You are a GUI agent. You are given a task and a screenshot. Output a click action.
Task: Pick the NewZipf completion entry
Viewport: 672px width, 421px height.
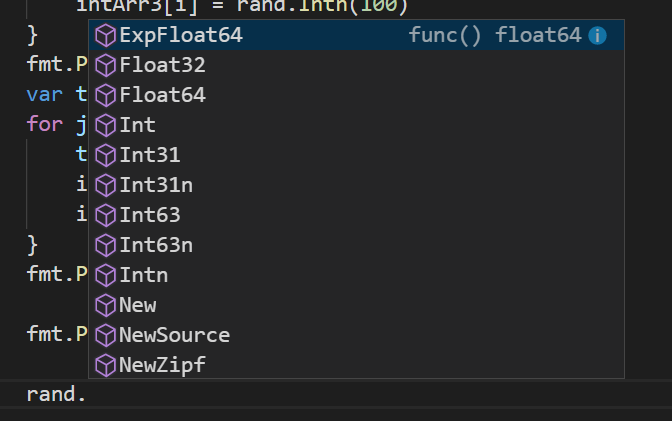click(162, 365)
